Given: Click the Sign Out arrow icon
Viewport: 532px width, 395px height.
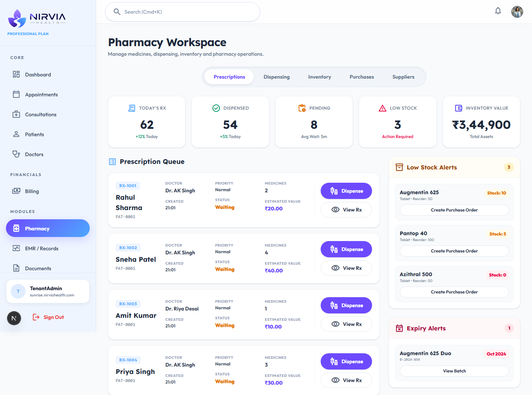Looking at the screenshot, I should click(36, 317).
